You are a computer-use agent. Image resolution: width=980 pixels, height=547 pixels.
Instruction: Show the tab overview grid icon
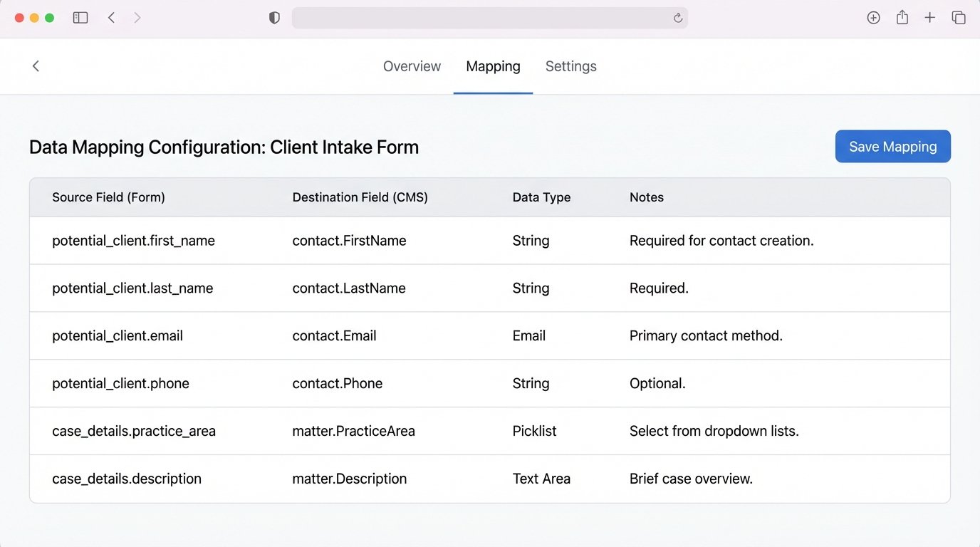tap(959, 17)
